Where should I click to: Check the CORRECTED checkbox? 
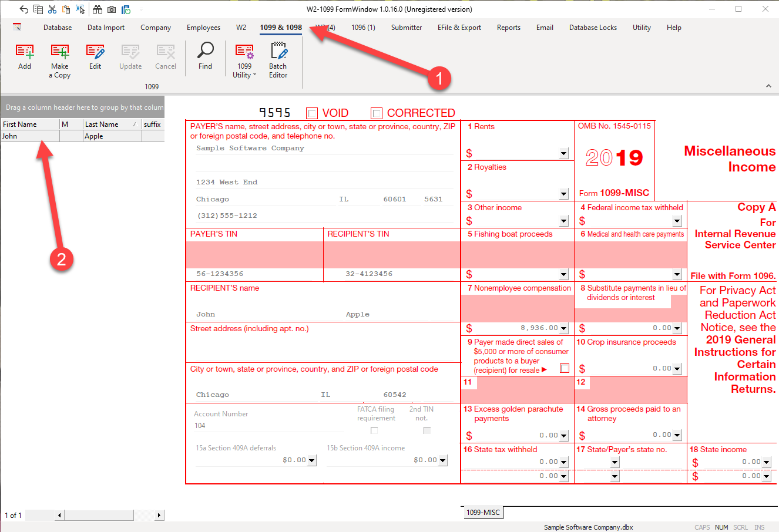point(377,113)
